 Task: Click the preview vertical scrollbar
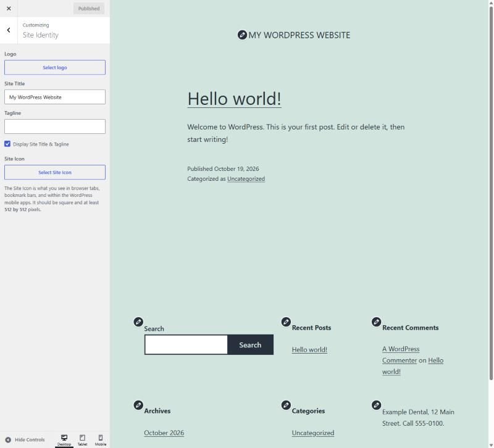click(491, 193)
